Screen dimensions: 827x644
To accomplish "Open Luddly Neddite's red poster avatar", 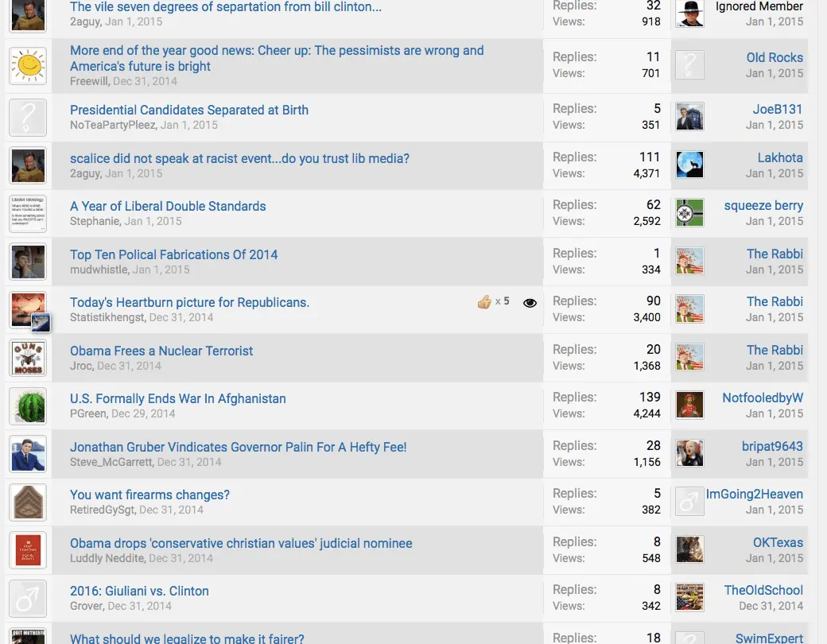I will 28,550.
